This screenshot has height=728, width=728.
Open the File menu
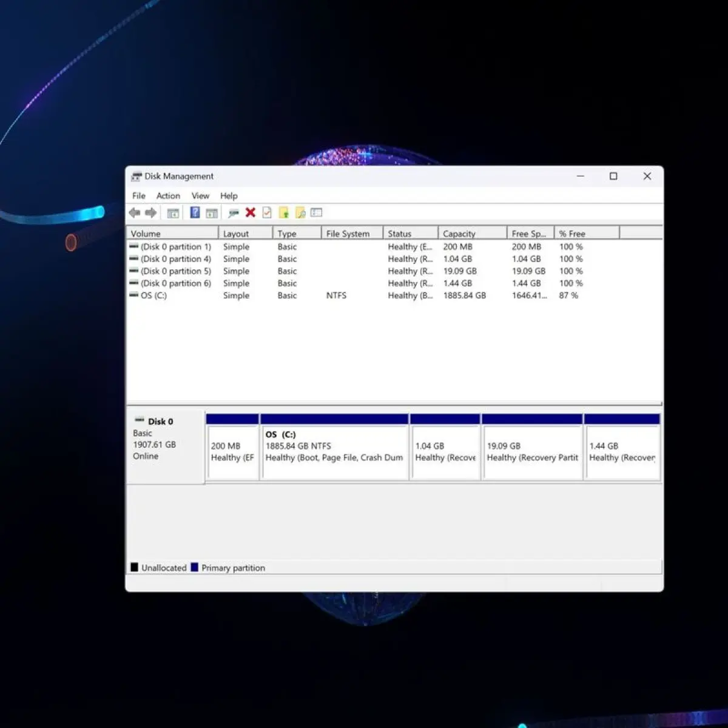[139, 196]
